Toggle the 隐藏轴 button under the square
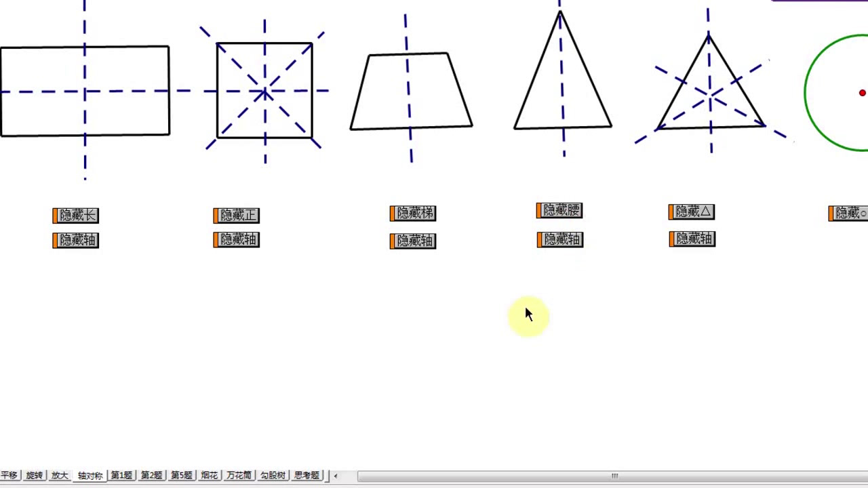Image resolution: width=868 pixels, height=488 pixels. pyautogui.click(x=237, y=240)
